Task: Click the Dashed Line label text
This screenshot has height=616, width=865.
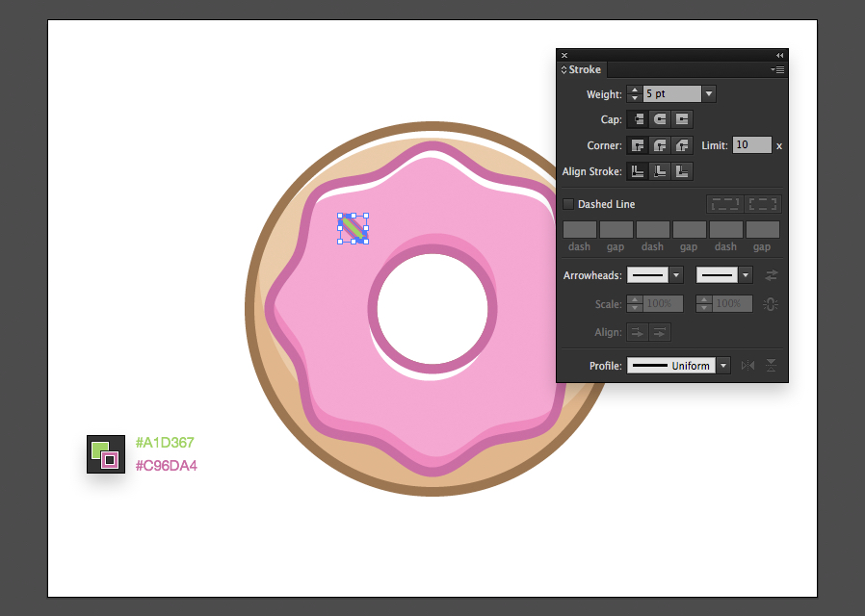Action: [606, 204]
